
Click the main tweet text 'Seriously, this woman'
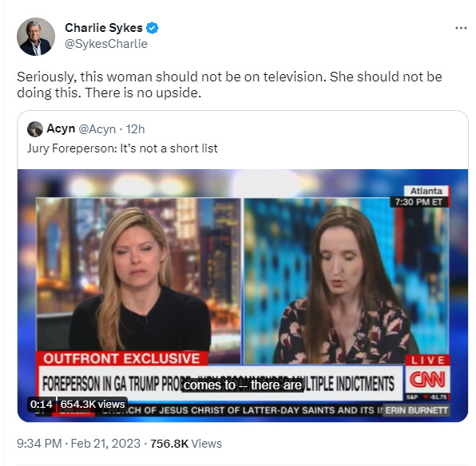pyautogui.click(x=229, y=85)
